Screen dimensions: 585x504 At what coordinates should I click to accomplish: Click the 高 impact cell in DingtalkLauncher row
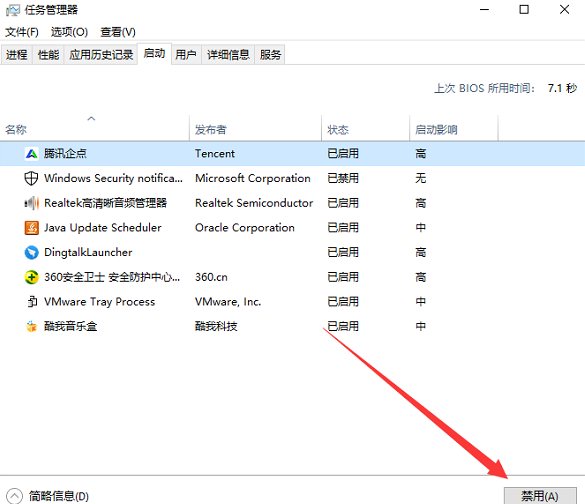[x=420, y=253]
